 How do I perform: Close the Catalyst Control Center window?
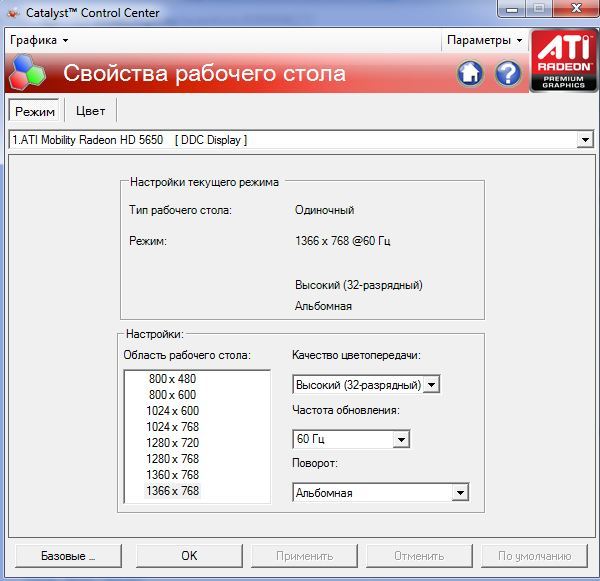tap(576, 8)
